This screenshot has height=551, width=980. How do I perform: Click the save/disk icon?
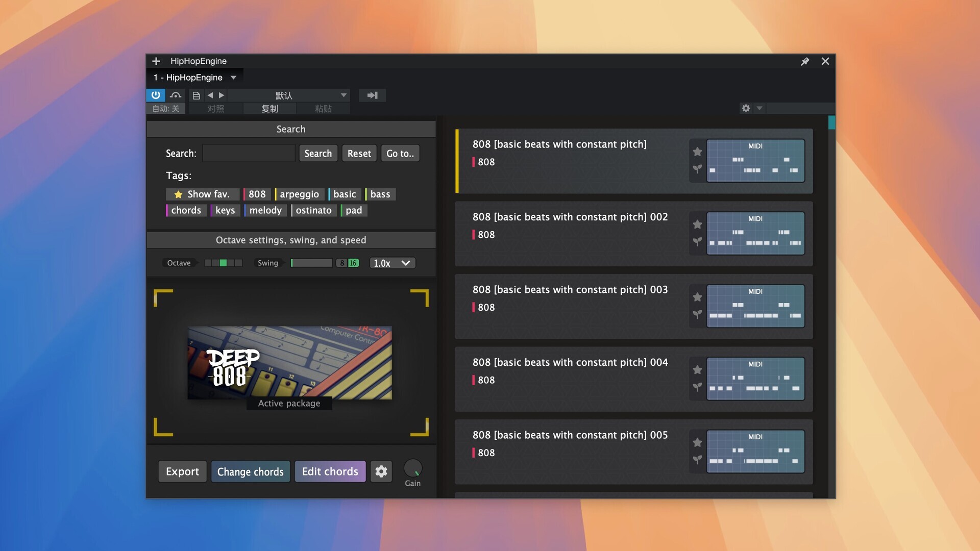pyautogui.click(x=195, y=95)
